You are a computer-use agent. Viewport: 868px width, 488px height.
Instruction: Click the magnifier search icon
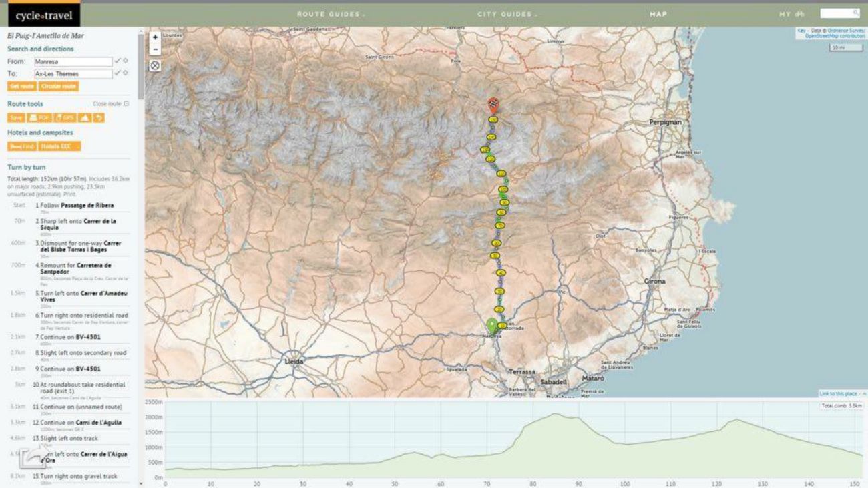(856, 13)
